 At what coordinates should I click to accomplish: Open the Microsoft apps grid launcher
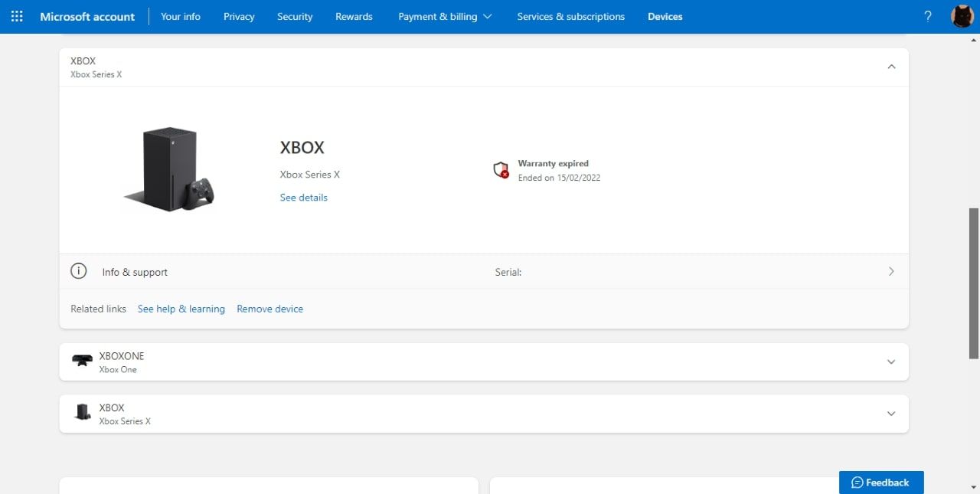17,16
